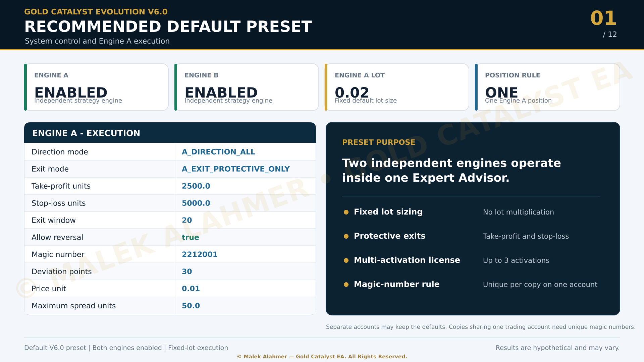
Task: Click the A_DIRECTION_ALL direction mode value
Action: tap(218, 152)
